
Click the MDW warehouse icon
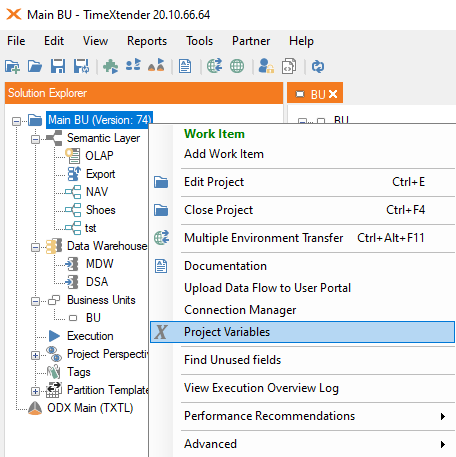[x=72, y=264]
